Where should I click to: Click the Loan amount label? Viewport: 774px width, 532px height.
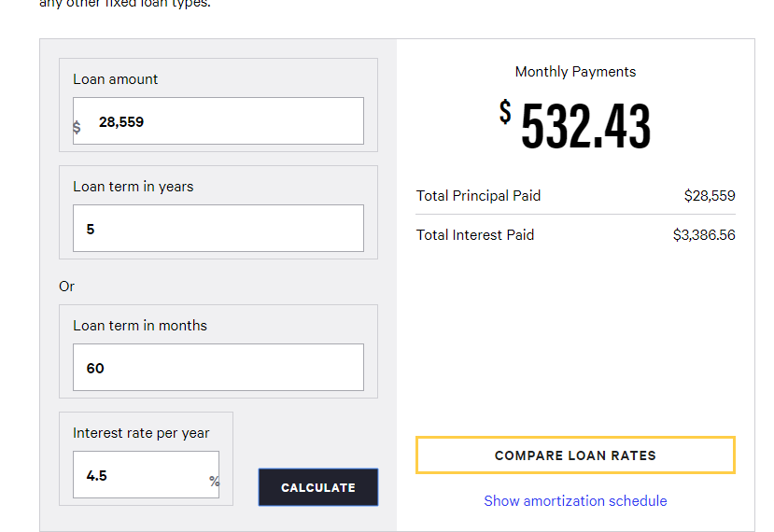click(116, 79)
